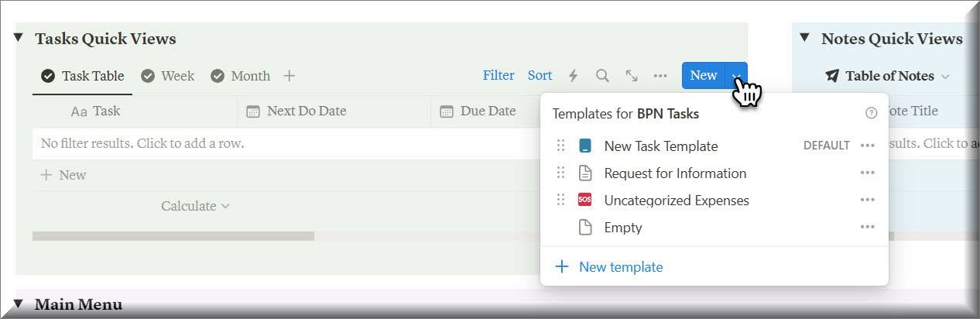Select the Empty template
The width and height of the screenshot is (980, 319).
click(x=622, y=228)
